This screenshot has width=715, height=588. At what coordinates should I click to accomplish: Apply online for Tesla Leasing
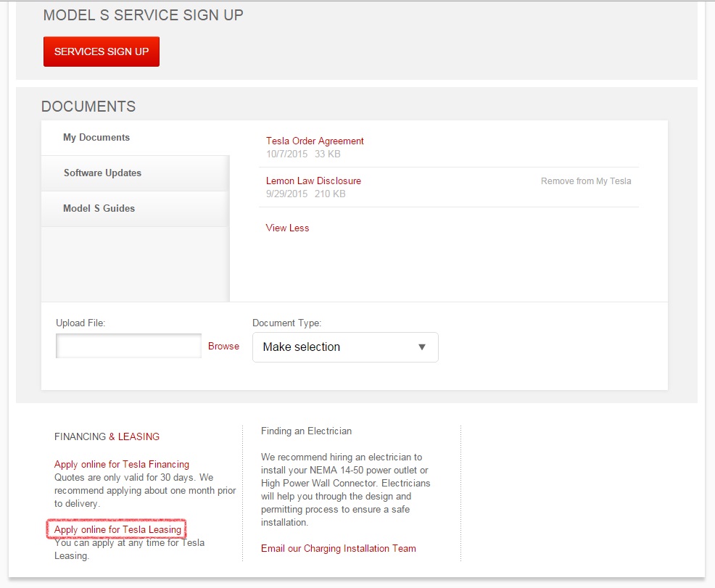click(117, 530)
